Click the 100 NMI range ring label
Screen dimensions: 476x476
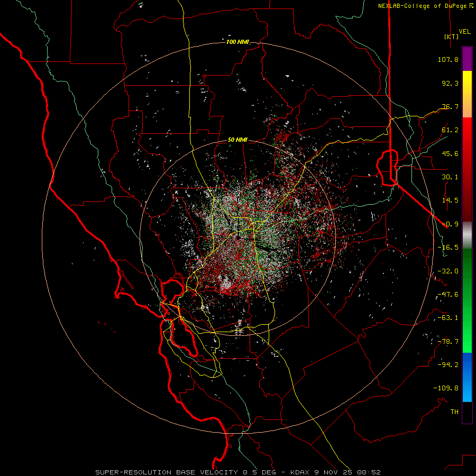[x=237, y=42]
